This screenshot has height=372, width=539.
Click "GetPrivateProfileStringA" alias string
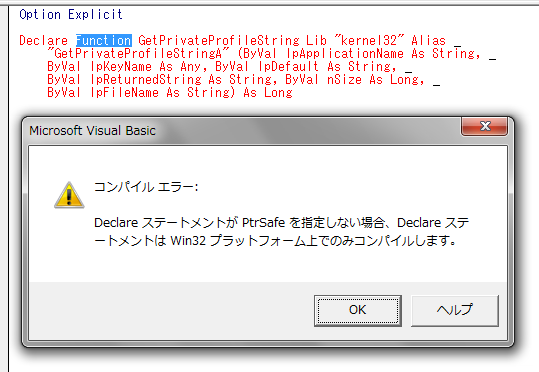pos(138,54)
